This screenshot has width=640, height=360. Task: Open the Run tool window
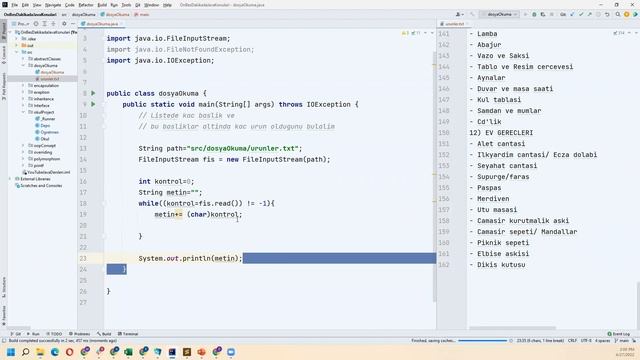33,334
